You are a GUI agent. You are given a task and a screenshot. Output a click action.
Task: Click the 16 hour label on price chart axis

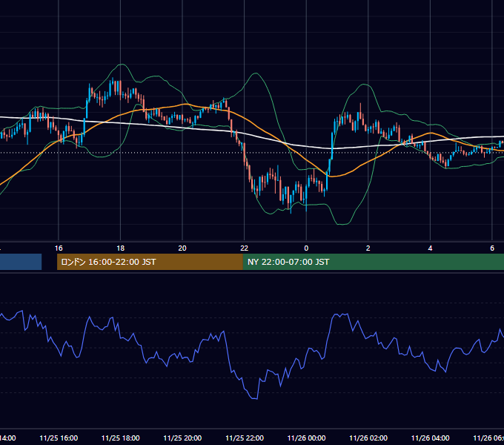[59, 248]
